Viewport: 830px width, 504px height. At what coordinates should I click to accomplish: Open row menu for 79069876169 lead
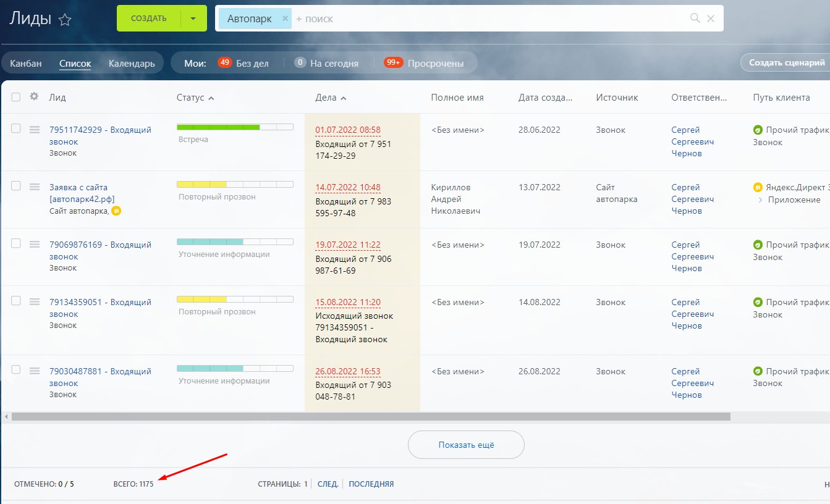(35, 244)
